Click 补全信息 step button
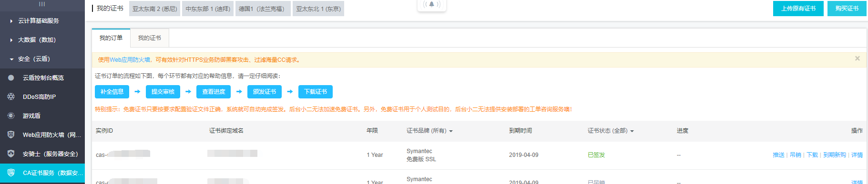The image size is (868, 184). pos(112,92)
